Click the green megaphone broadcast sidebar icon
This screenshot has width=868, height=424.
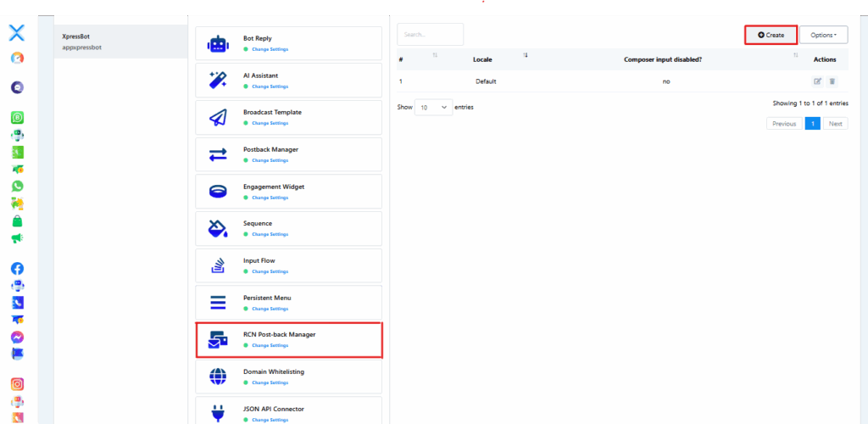coord(17,238)
